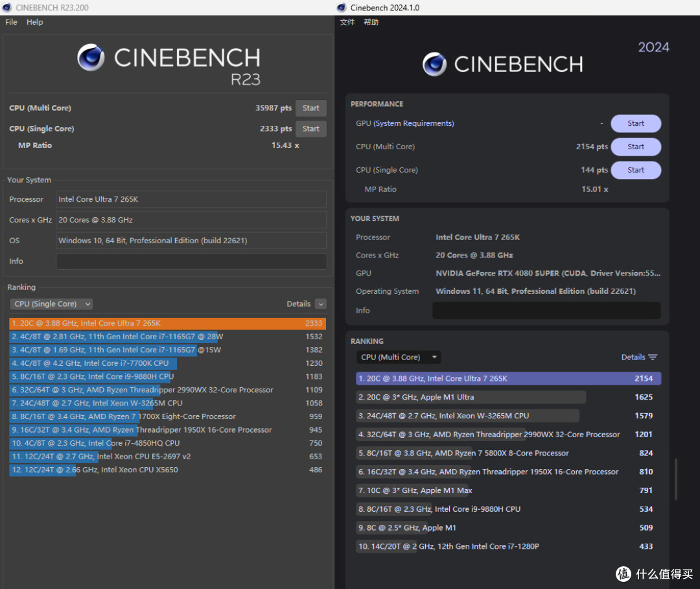The height and width of the screenshot is (589, 700).
Task: Select 2024 ranking row Intel Core Ultra 7 265K
Action: (x=509, y=379)
